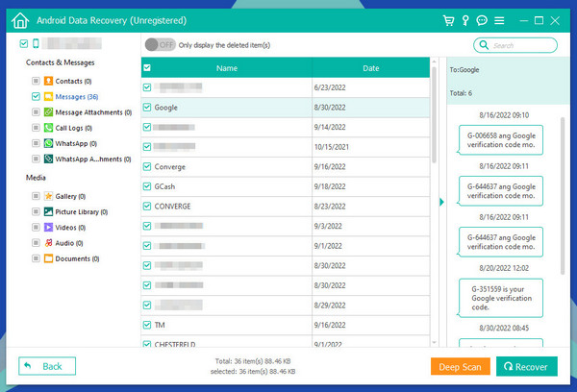The width and height of the screenshot is (577, 392).
Task: Click the WhatsApp Attachments icon
Action: (x=48, y=159)
